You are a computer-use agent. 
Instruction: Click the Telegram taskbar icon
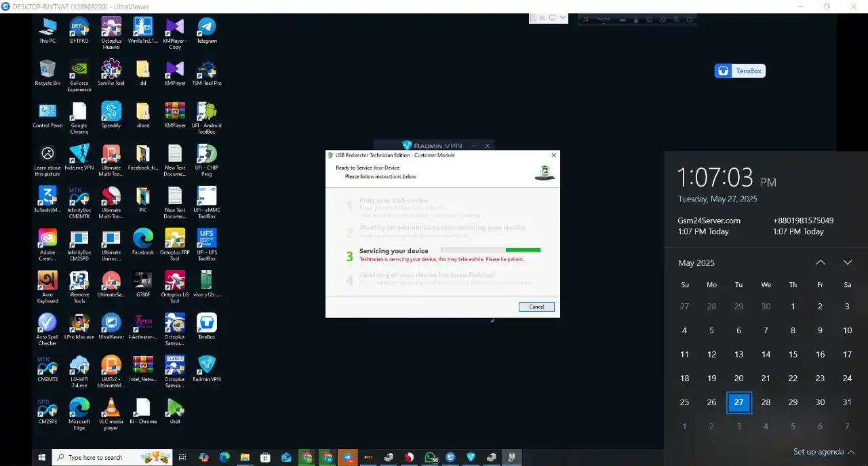(347, 457)
